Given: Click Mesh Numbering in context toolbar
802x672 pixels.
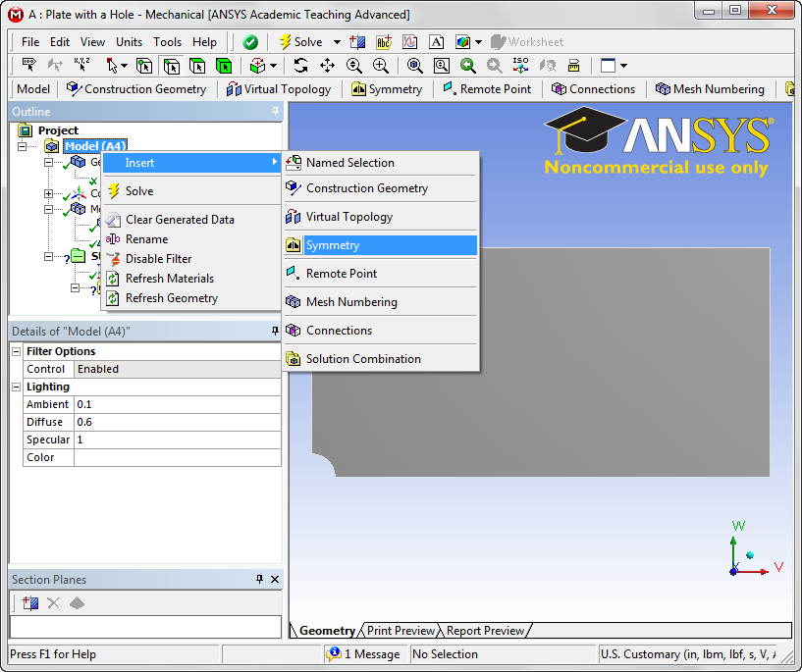Looking at the screenshot, I should [710, 89].
